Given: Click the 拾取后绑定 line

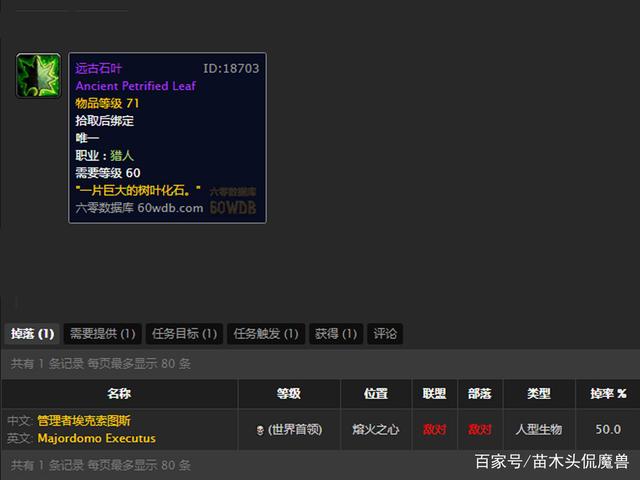Looking at the screenshot, I should [x=104, y=121].
